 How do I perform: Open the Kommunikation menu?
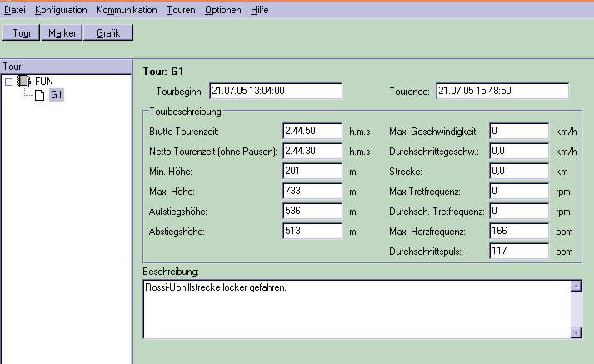point(126,10)
